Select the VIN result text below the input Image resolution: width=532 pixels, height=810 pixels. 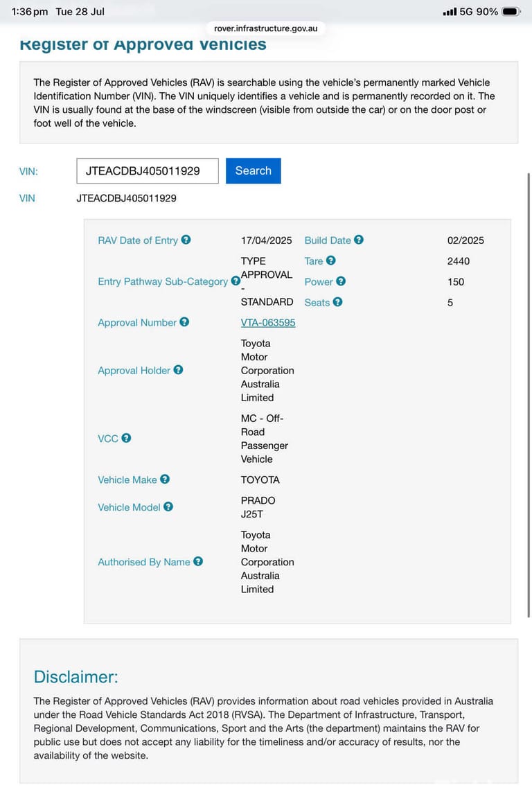click(x=127, y=198)
